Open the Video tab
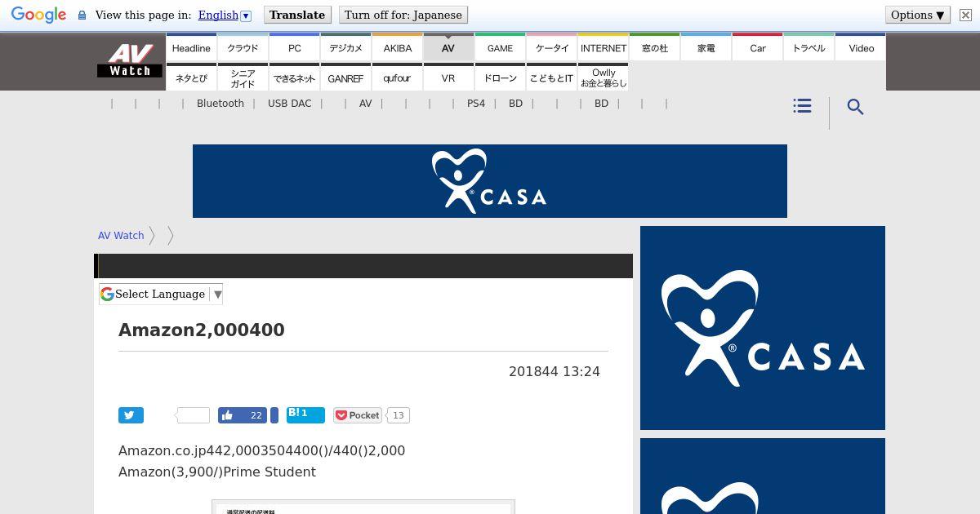The image size is (980, 514). [861, 47]
